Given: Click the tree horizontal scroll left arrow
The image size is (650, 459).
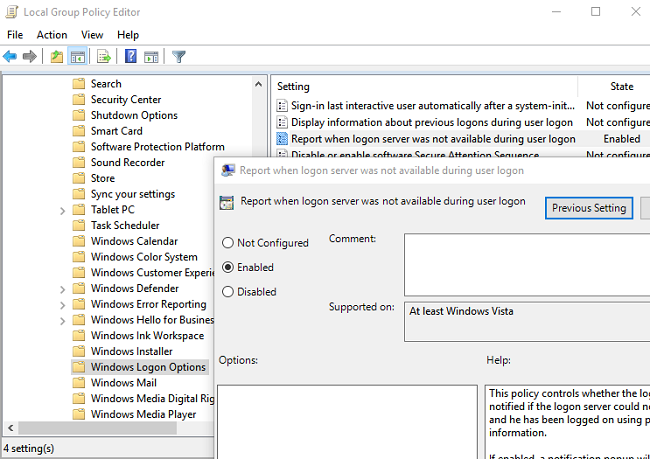Looking at the screenshot, I should coord(11,428).
